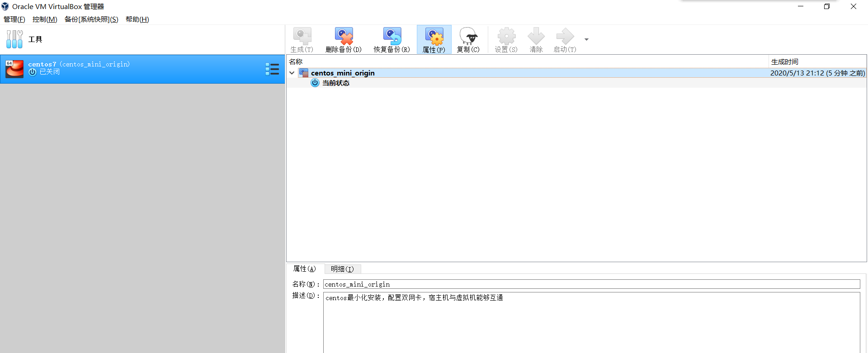Sort by the 生成时间 column header
This screenshot has width=868, height=353.
(817, 61)
